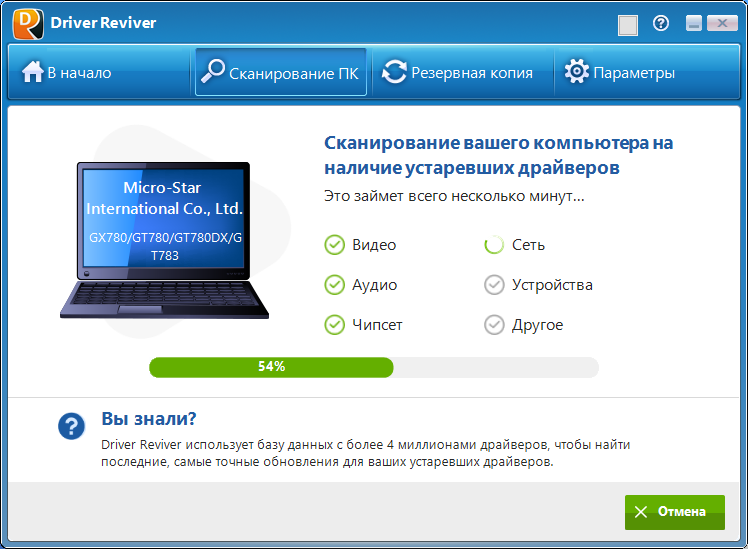Click the X icon on the Отмена button
748x549 pixels.
coord(641,512)
